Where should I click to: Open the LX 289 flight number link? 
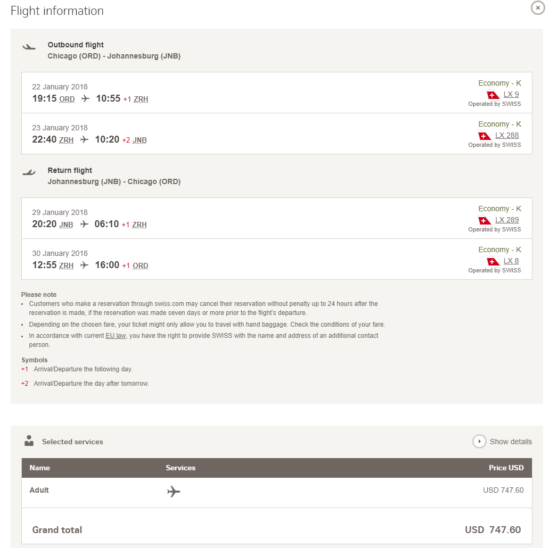(x=507, y=220)
